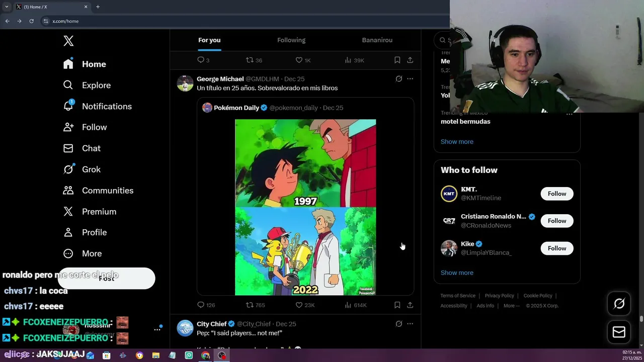This screenshot has height=362, width=644.
Task: Click the motel bermudas trend
Action: (x=465, y=121)
